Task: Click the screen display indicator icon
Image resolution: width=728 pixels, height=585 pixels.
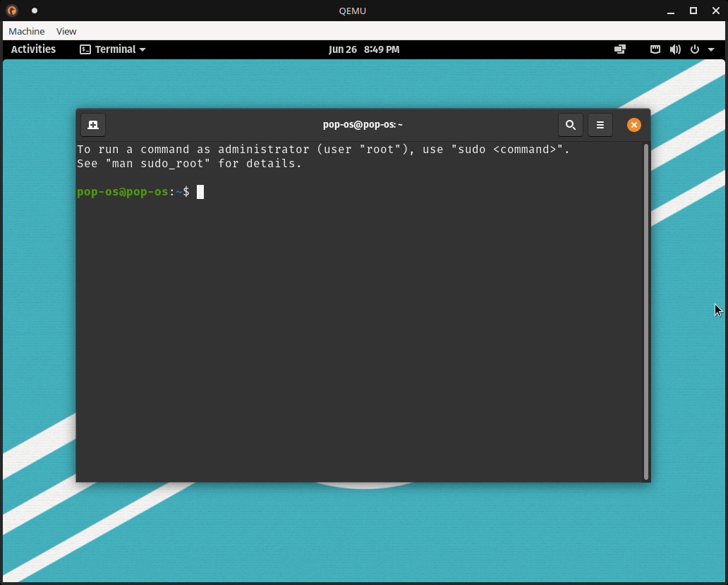Action: (620, 49)
